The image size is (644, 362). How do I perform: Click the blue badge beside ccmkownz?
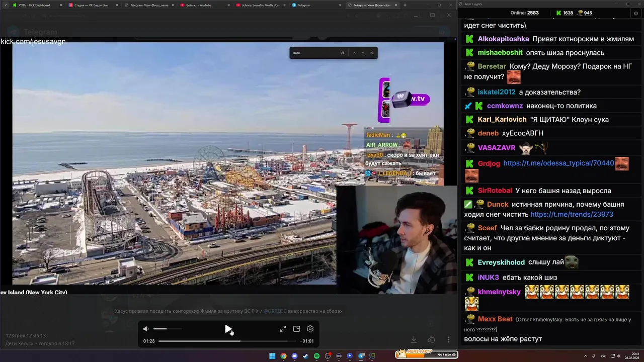pyautogui.click(x=468, y=106)
